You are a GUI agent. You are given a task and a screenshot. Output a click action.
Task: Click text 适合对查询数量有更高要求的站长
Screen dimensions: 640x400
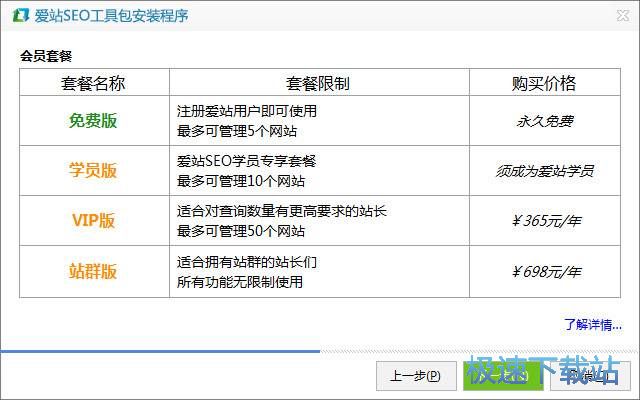click(x=282, y=211)
